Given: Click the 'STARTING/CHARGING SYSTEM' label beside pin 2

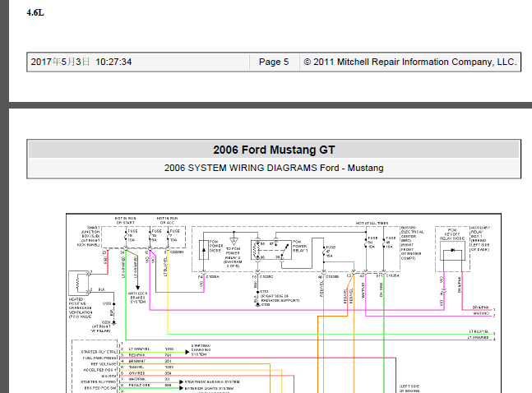Looking at the screenshot, I should coord(201,350).
